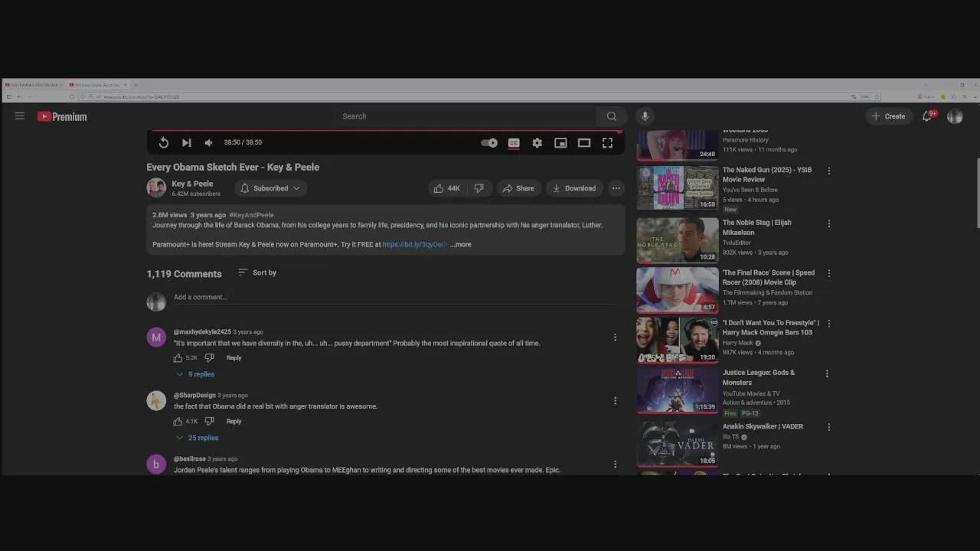Open options for 'The Final Race' video
This screenshot has height=551, width=980.
tap(828, 273)
